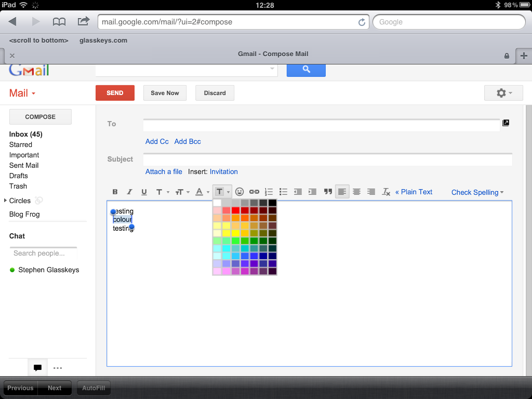Remove formatting with the Tx icon
This screenshot has height=399, width=532.
(386, 192)
